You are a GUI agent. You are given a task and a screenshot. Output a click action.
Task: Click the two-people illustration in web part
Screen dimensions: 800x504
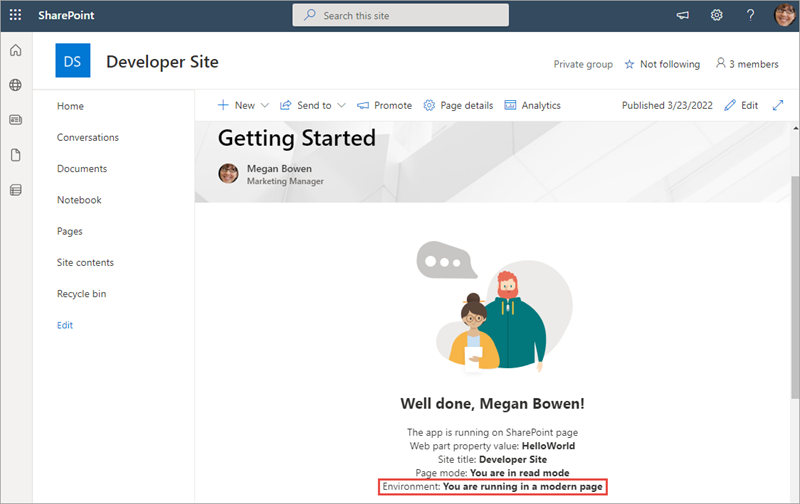(x=494, y=308)
